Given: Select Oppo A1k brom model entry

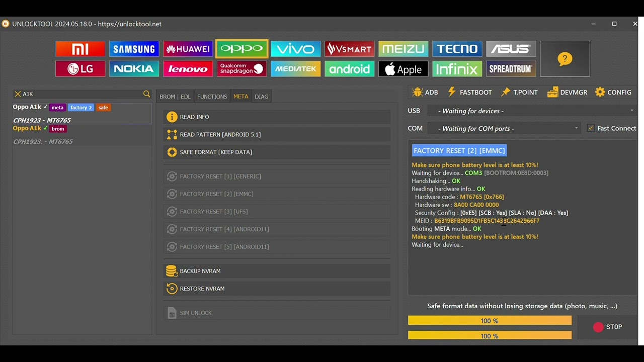Looking at the screenshot, I should pos(82,135).
